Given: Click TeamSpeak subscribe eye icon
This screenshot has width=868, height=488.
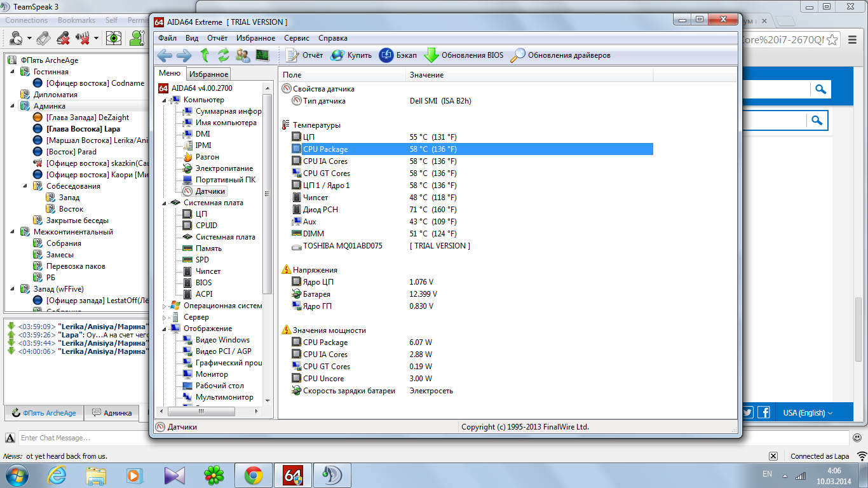Looking at the screenshot, I should tap(114, 38).
